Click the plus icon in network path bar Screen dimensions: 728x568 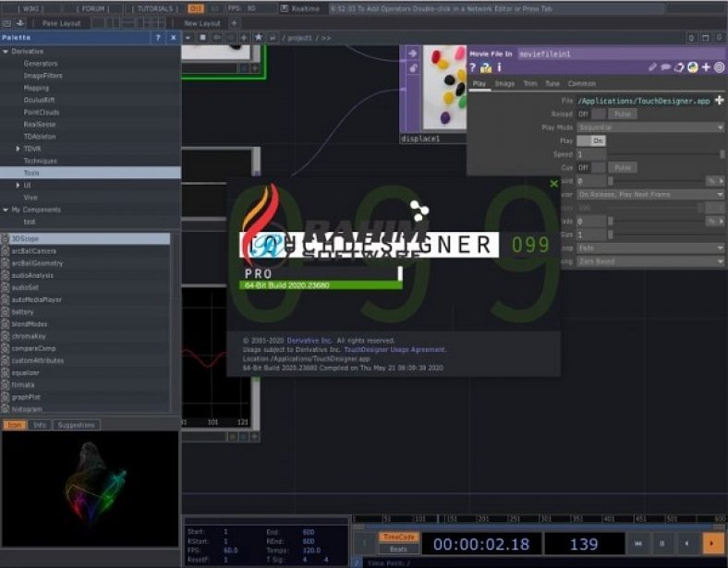tap(244, 38)
